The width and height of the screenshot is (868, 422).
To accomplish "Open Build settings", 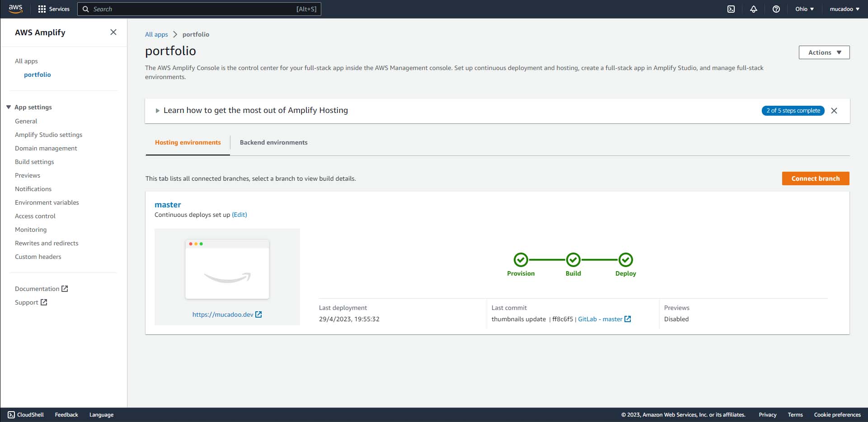I will 34,162.
